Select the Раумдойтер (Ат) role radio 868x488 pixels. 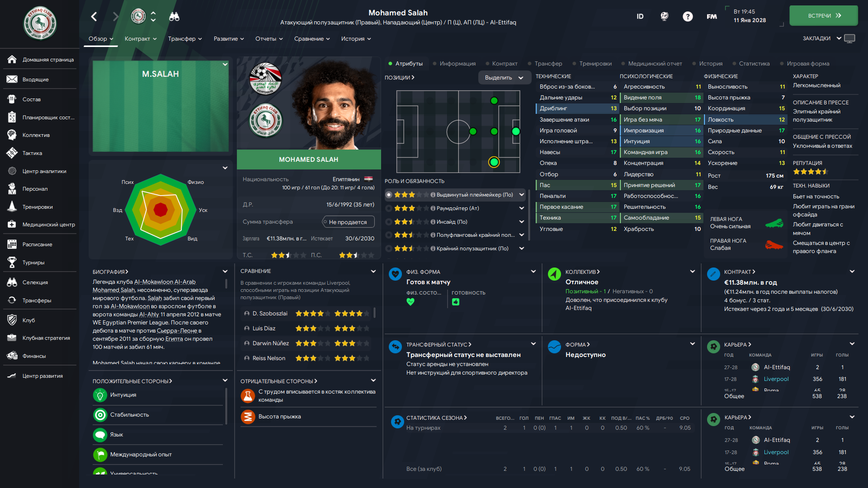pos(388,208)
